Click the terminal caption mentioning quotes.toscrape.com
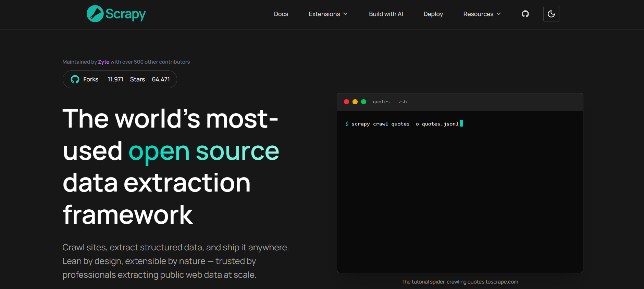644x289 pixels. [x=460, y=282]
